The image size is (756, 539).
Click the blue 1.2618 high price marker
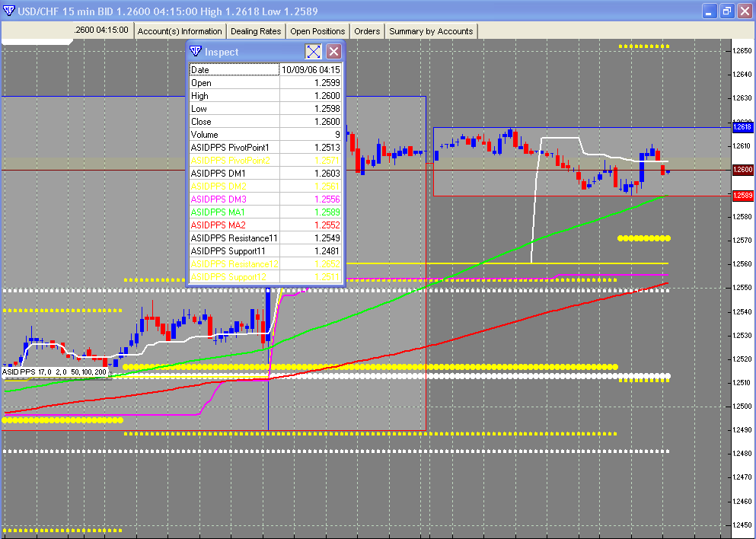(742, 127)
